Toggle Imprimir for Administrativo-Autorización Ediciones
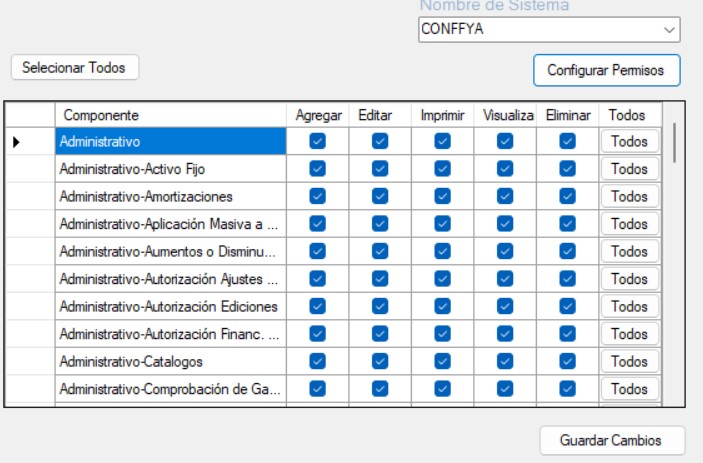The width and height of the screenshot is (703, 463). (x=443, y=306)
